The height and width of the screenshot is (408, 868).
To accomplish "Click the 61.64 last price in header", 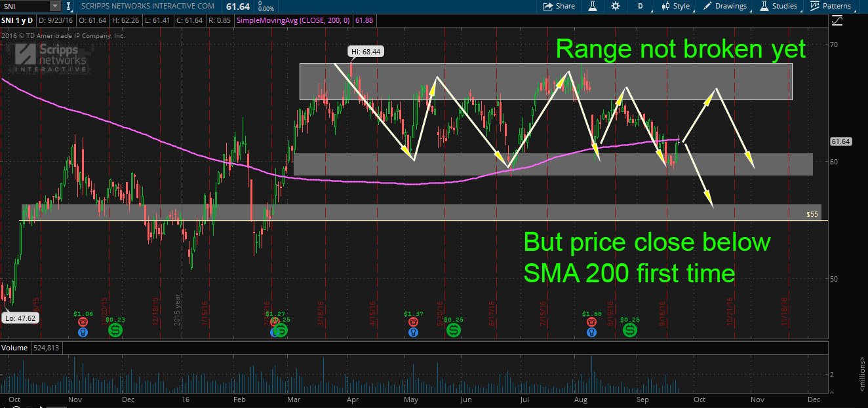I will (237, 6).
